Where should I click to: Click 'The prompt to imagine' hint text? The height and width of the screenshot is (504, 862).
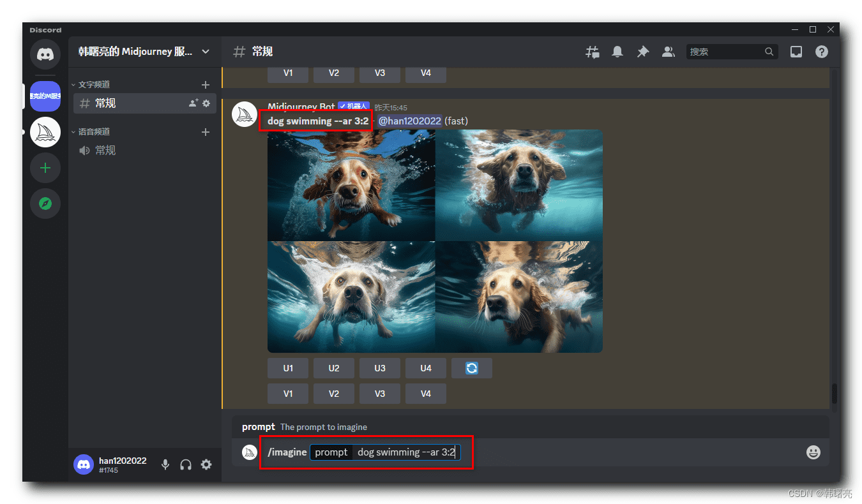click(x=324, y=427)
